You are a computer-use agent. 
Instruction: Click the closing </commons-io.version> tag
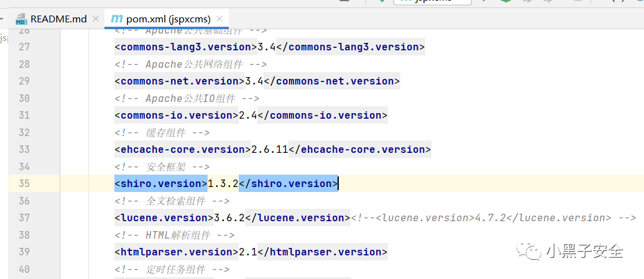[x=323, y=116]
